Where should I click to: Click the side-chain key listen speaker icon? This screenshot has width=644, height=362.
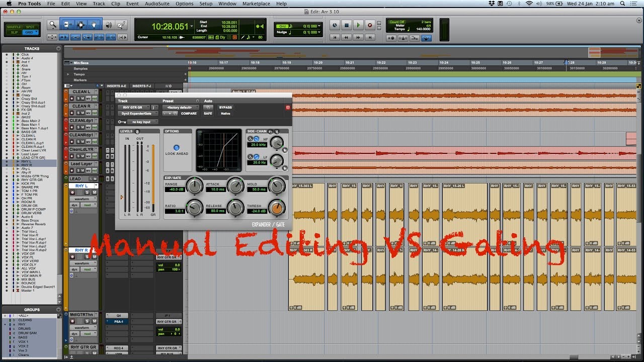pos(277,132)
